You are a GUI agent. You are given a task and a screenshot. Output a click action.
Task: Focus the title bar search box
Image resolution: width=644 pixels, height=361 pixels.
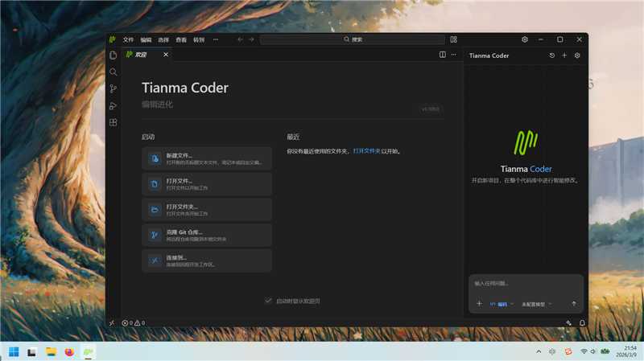(353, 39)
